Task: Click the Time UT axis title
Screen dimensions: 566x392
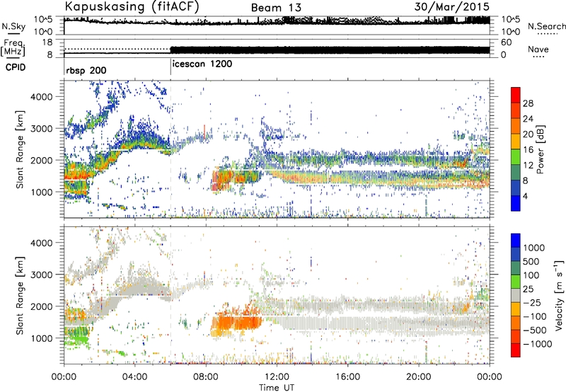Action: (x=277, y=388)
